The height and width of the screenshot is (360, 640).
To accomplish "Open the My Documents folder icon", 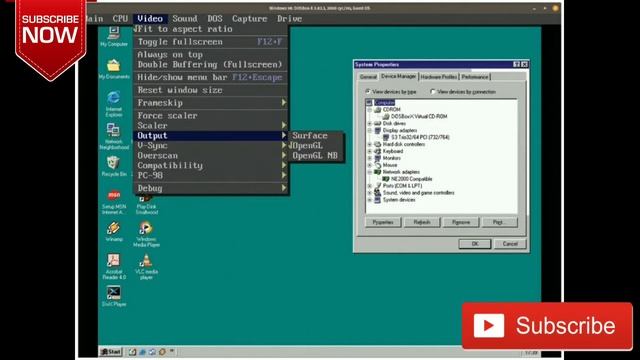I will [114, 68].
